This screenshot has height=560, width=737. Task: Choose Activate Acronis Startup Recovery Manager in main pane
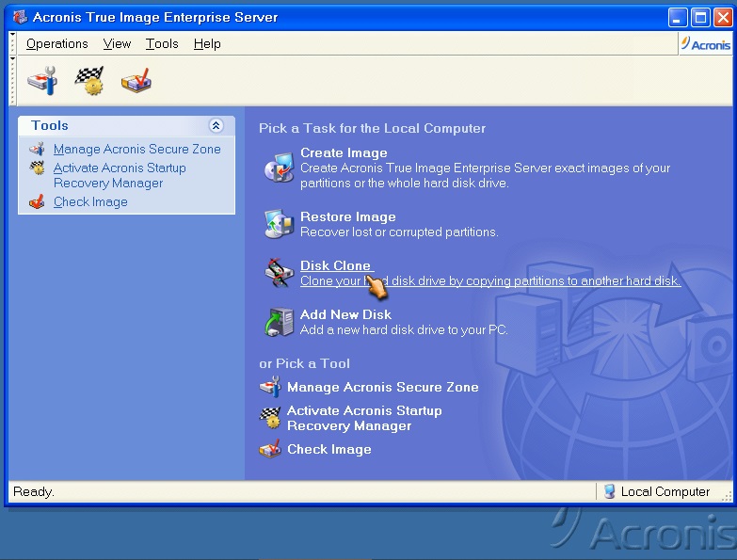[364, 418]
